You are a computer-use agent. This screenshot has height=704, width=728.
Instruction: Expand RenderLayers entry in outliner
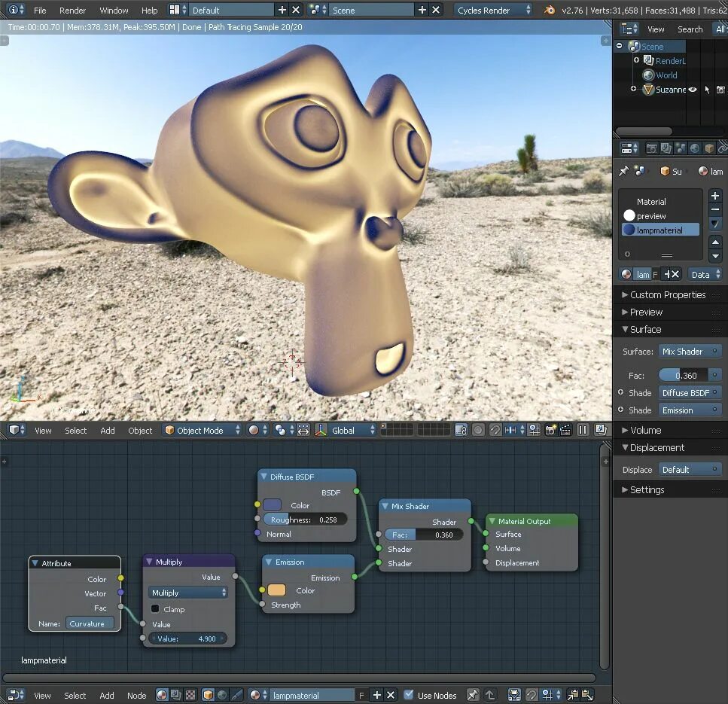pos(637,60)
